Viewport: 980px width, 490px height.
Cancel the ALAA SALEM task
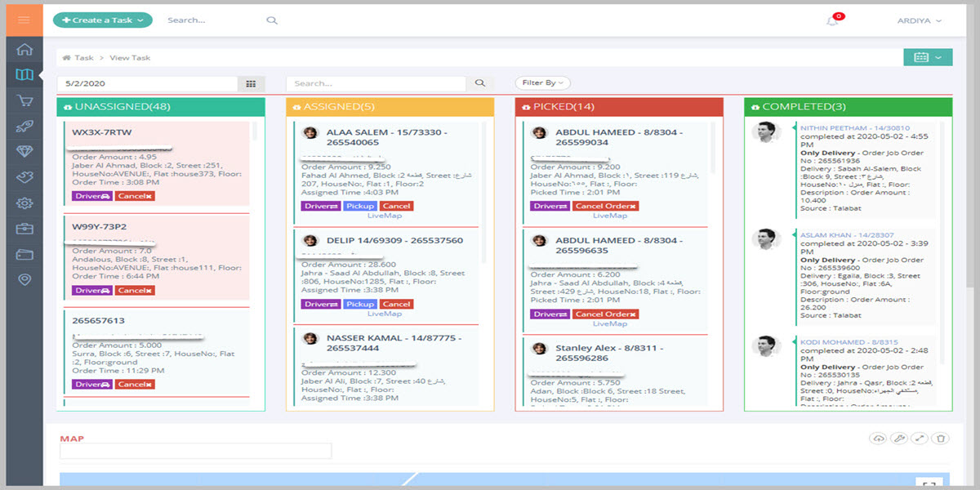point(396,206)
